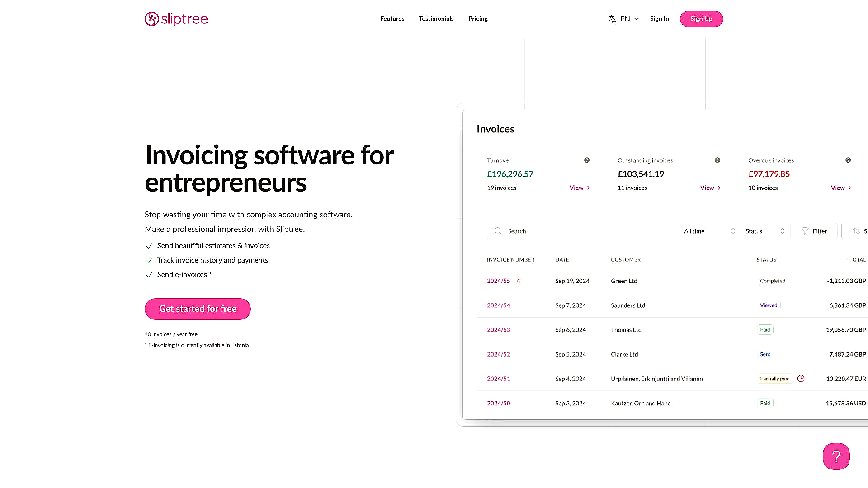Click the search magnifier icon

pos(498,231)
